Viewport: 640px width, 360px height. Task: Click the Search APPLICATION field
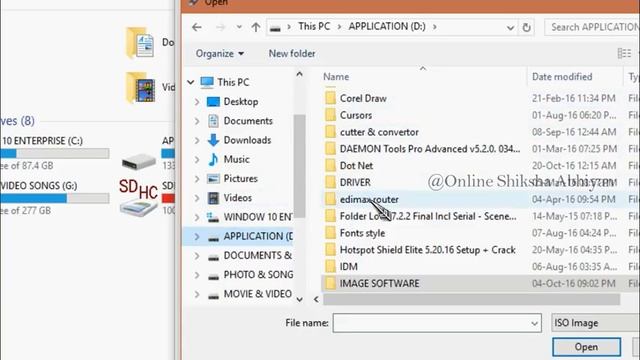coord(592,27)
